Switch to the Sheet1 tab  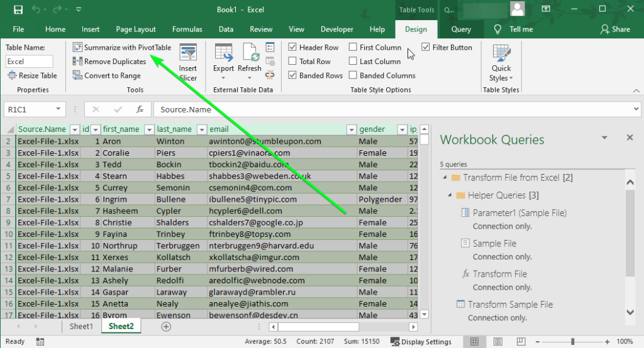coord(81,326)
